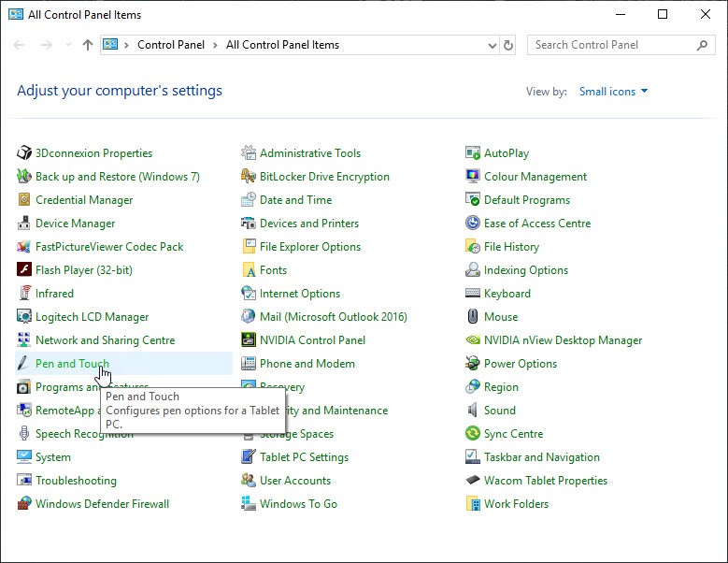Refresh the Control Panel view

508,45
